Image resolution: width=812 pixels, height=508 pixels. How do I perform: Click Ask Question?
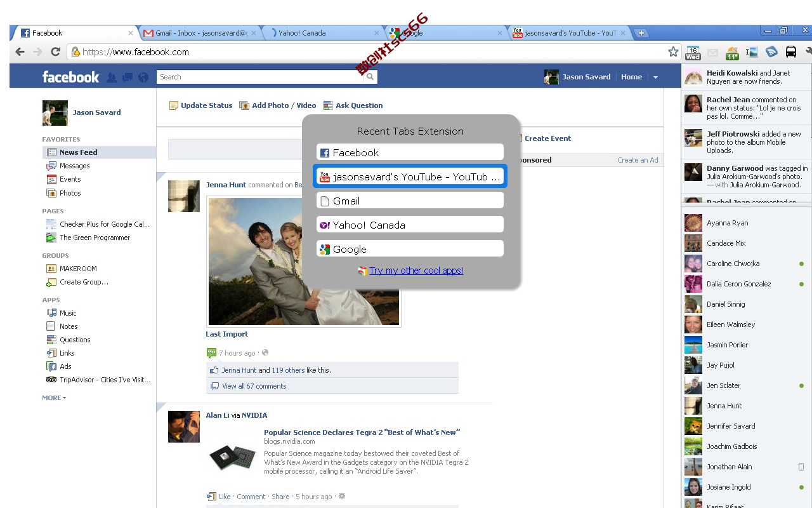[x=353, y=105]
